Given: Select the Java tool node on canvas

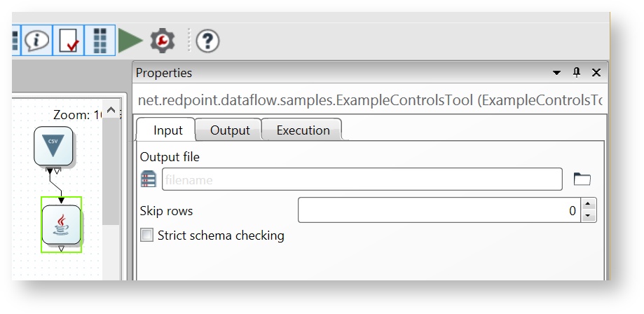Looking at the screenshot, I should click(61, 224).
